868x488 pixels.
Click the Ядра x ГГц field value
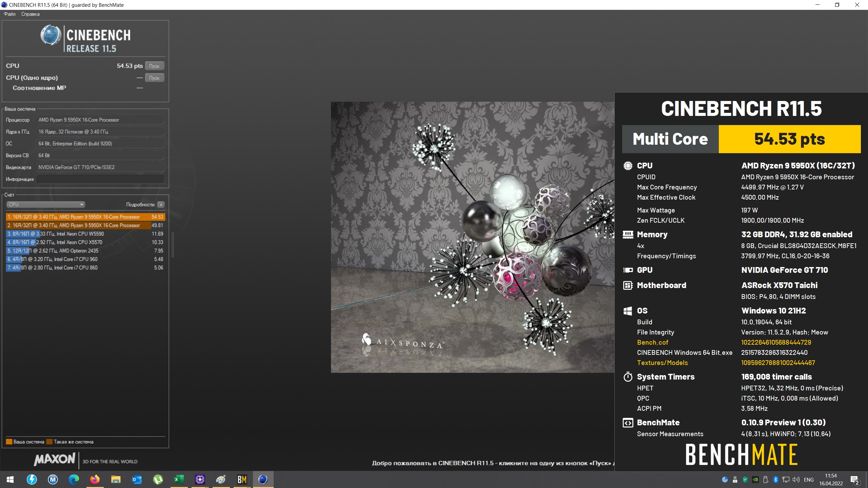coord(100,131)
